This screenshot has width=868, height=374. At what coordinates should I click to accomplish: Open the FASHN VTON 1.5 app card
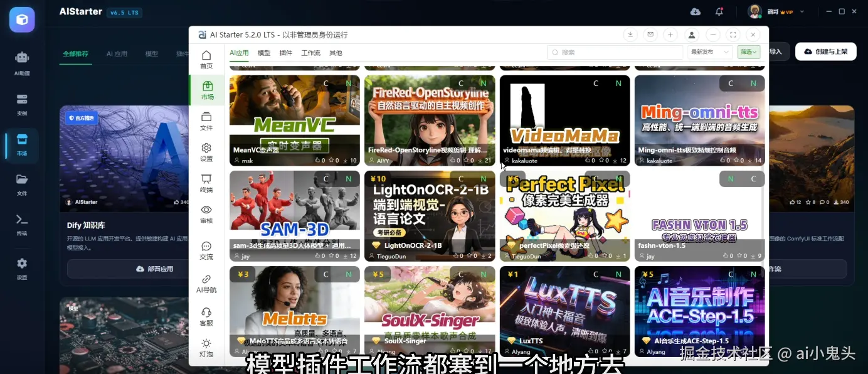699,216
